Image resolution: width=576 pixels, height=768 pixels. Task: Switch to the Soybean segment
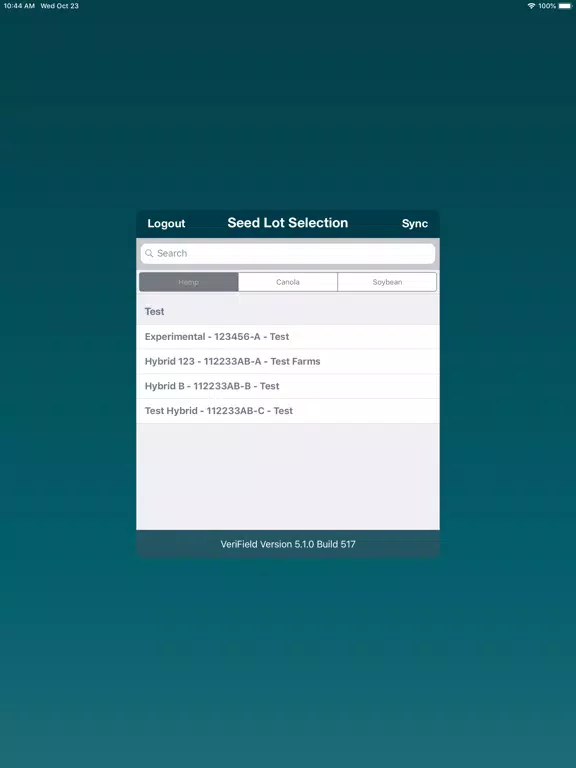click(x=387, y=282)
